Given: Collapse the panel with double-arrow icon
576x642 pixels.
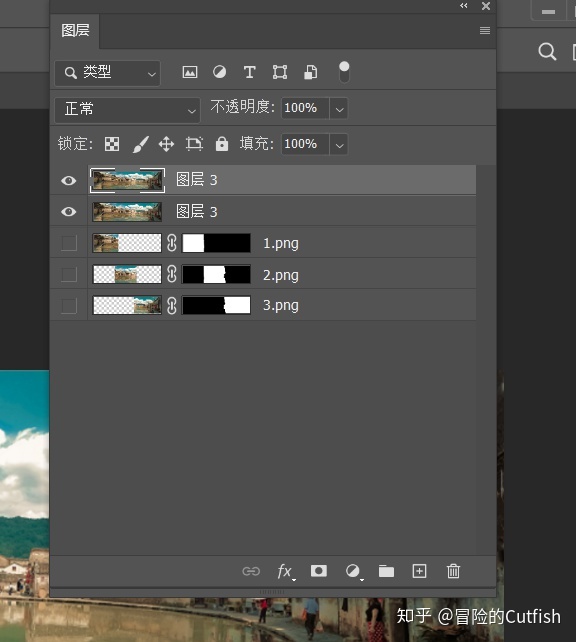Looking at the screenshot, I should click(463, 6).
